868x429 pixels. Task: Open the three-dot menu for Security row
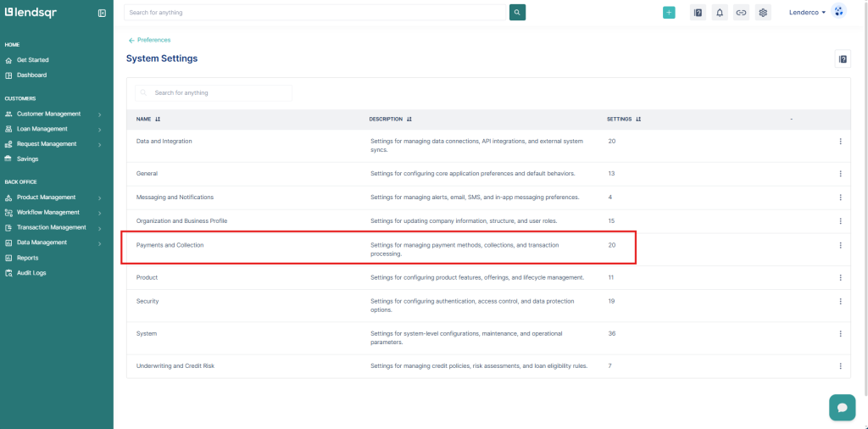[840, 302]
